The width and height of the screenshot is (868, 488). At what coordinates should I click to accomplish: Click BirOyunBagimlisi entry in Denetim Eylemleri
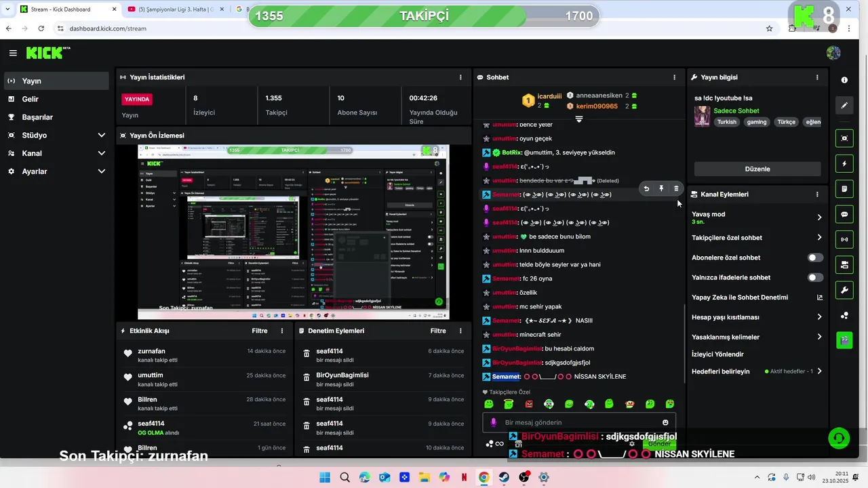pyautogui.click(x=383, y=380)
